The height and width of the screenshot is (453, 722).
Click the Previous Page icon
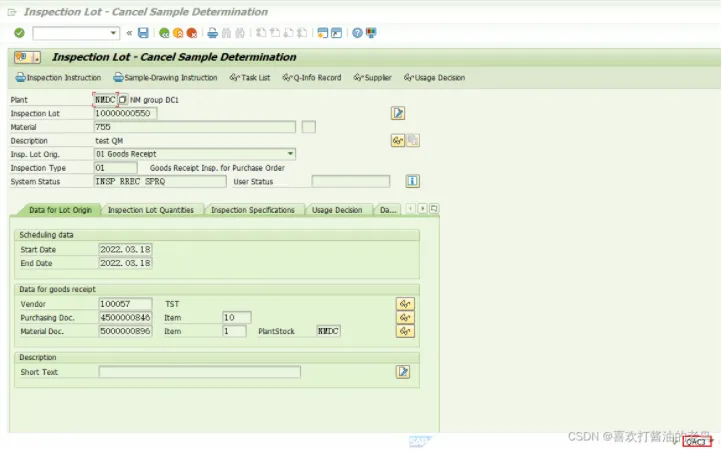(275, 33)
